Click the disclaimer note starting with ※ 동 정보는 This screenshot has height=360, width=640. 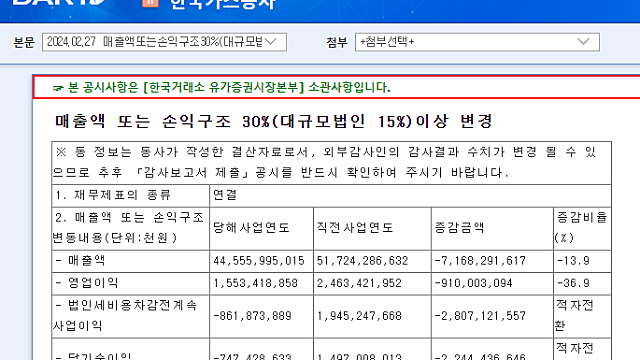point(331,163)
